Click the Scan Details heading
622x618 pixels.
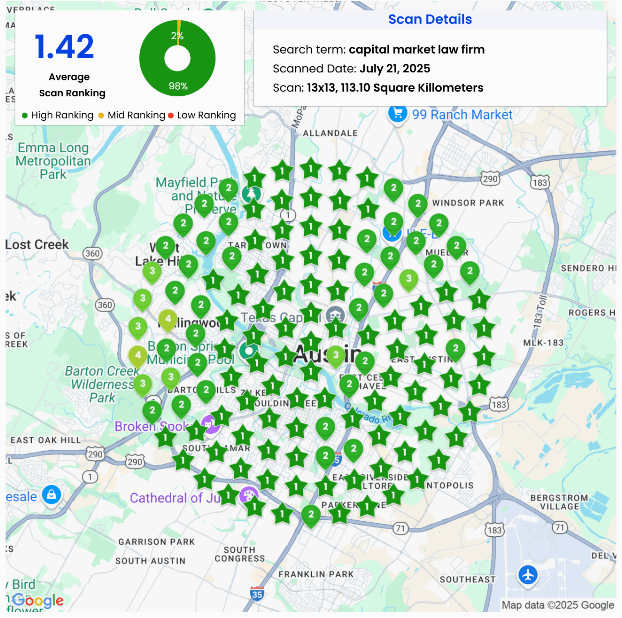point(430,19)
